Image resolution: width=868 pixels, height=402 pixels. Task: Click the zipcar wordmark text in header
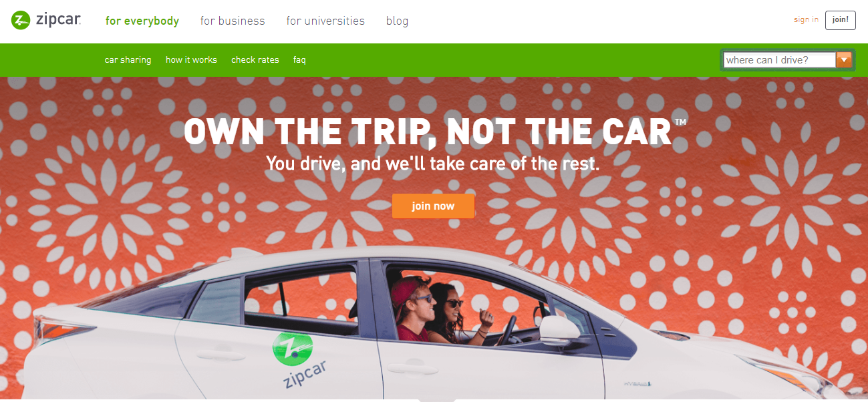(x=58, y=21)
